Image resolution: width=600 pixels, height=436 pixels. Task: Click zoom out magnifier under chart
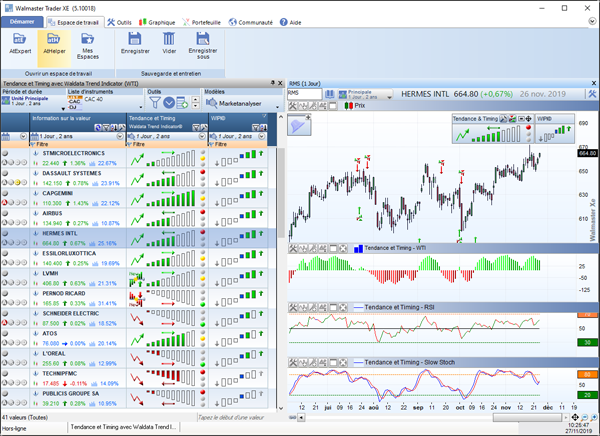(x=584, y=417)
